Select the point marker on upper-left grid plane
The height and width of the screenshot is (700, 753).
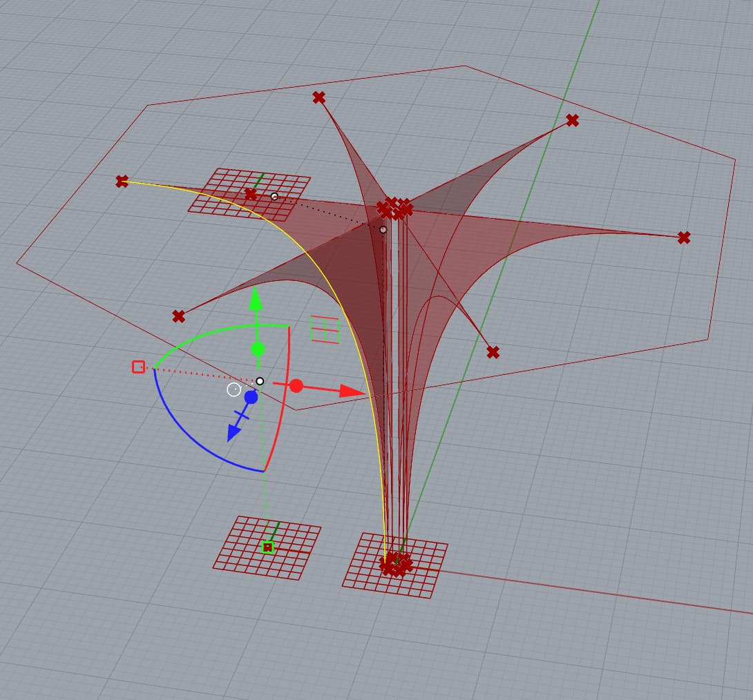(251, 194)
